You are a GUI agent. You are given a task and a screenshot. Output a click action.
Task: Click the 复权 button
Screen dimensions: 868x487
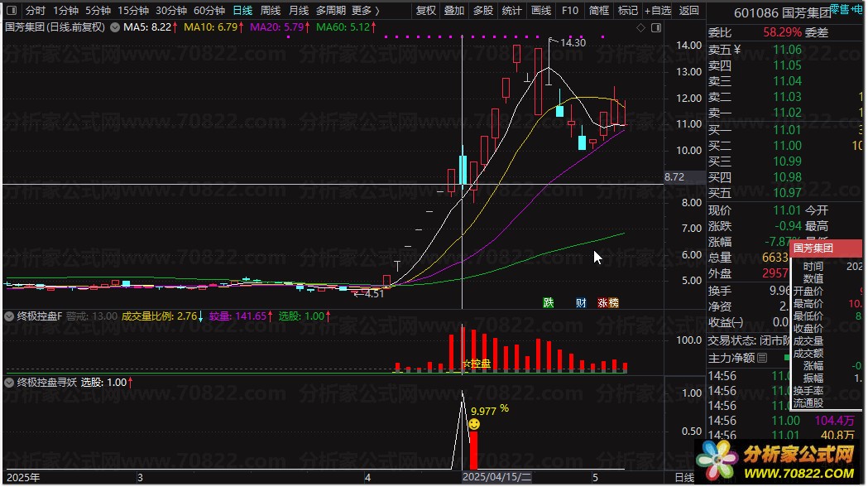click(x=425, y=11)
